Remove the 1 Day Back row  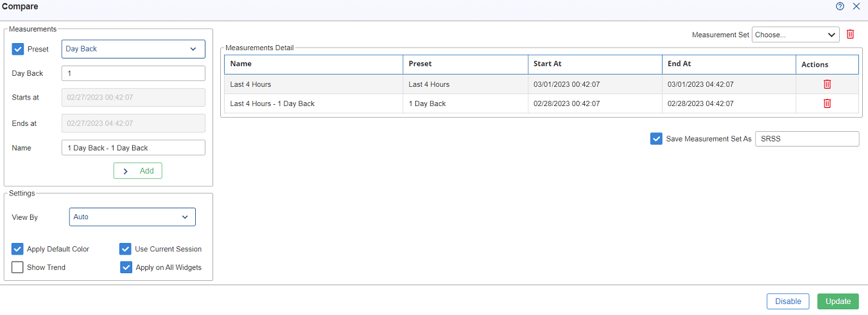(827, 104)
